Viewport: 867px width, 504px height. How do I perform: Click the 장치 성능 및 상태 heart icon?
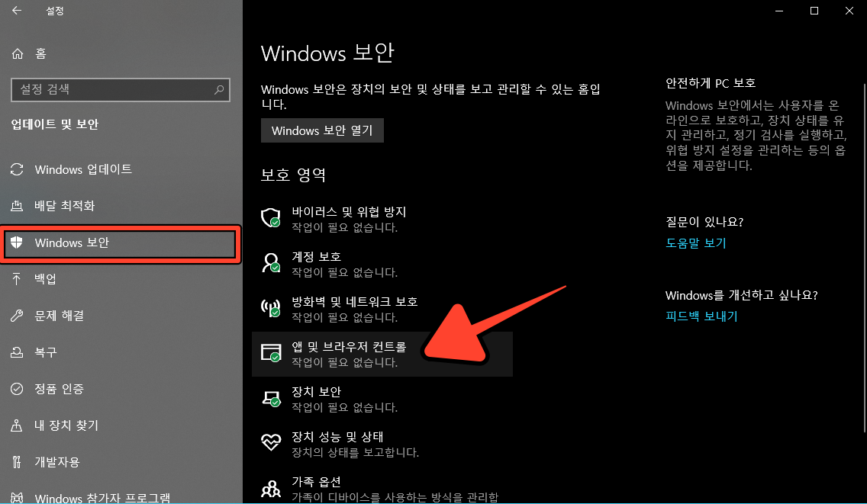pyautogui.click(x=271, y=442)
